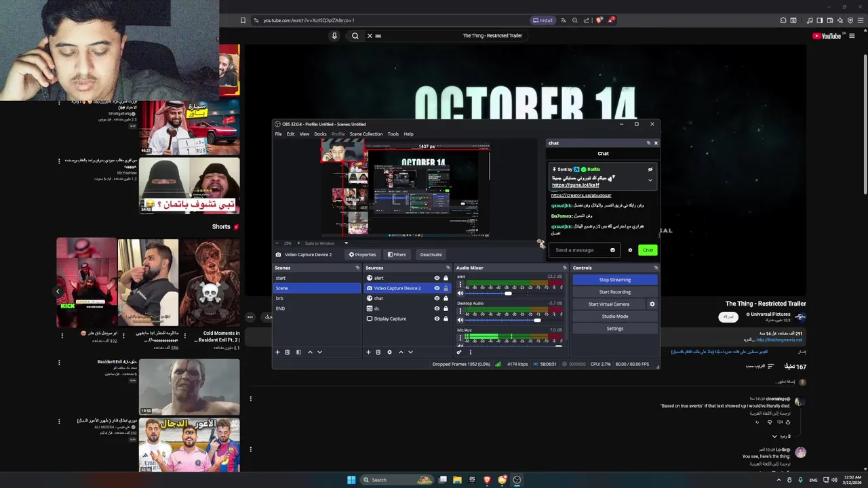Clear YouTube search with X icon
This screenshot has width=868, height=488.
(370, 36)
